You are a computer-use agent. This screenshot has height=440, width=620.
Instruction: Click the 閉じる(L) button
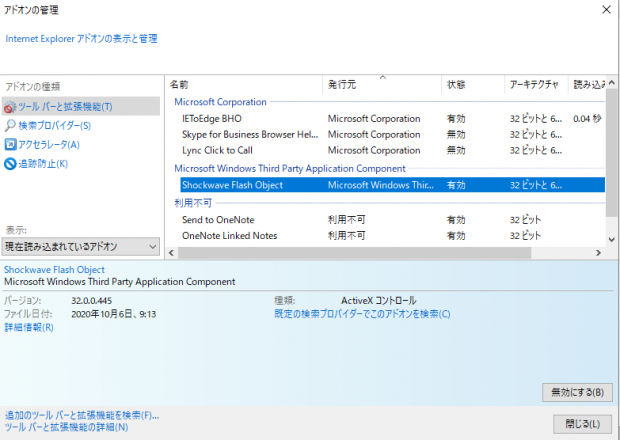coord(583,424)
